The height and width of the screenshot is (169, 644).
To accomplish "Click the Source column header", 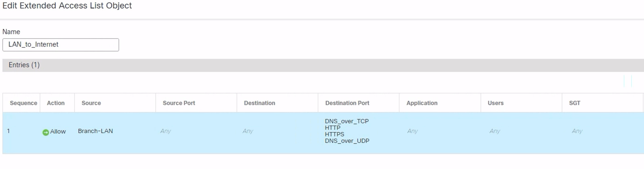I will pyautogui.click(x=91, y=103).
